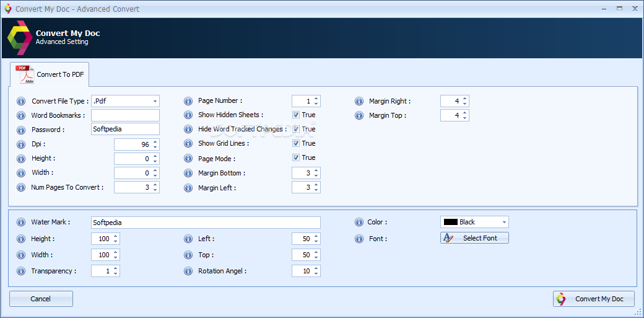The width and height of the screenshot is (644, 318).
Task: Click the Word Bookmarks input field
Action: pyautogui.click(x=125, y=115)
